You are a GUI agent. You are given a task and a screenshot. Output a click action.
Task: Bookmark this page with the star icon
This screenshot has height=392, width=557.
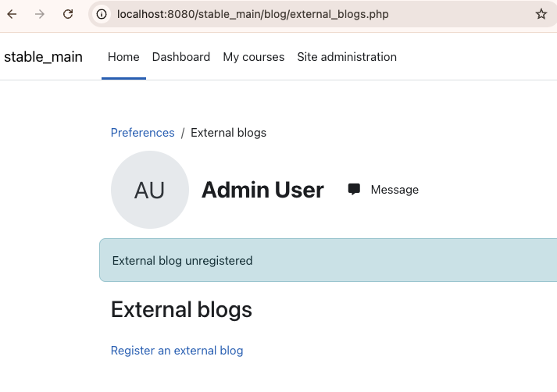(541, 14)
